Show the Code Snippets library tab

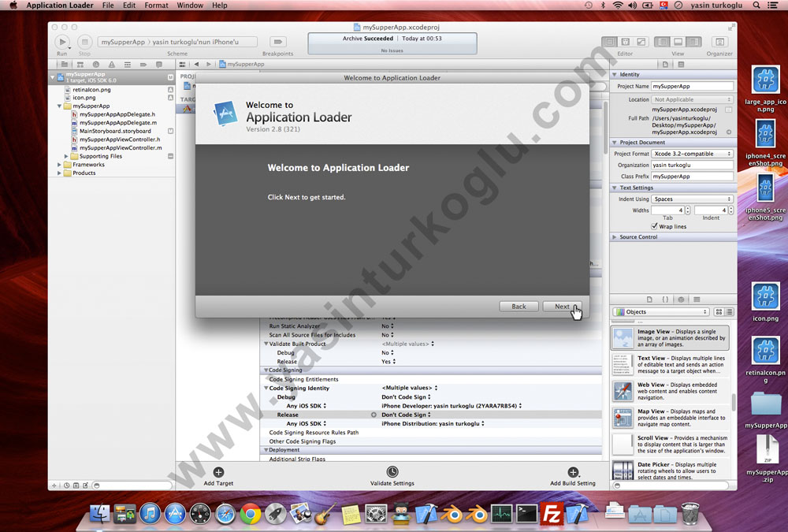tap(665, 299)
